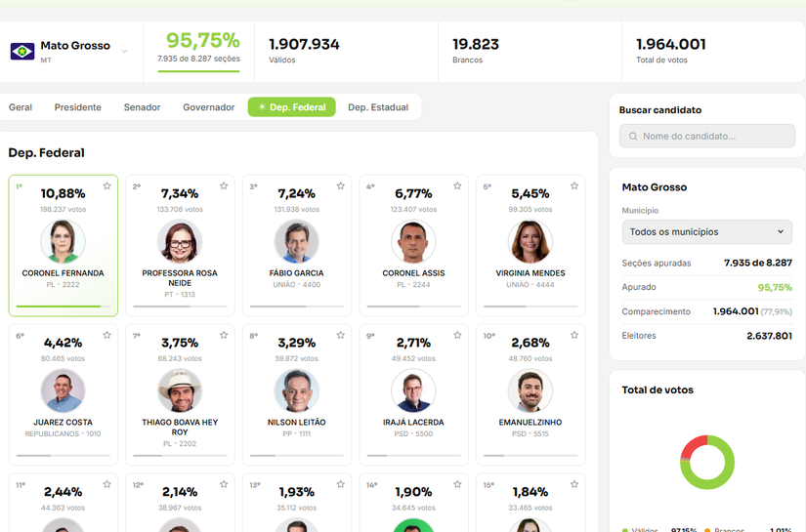Favorite Virginia Mendes using star icon
This screenshot has height=532, width=806.
(574, 185)
